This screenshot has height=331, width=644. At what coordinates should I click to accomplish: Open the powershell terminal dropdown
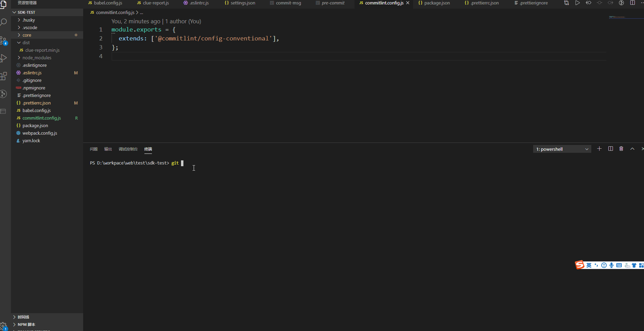(x=587, y=149)
